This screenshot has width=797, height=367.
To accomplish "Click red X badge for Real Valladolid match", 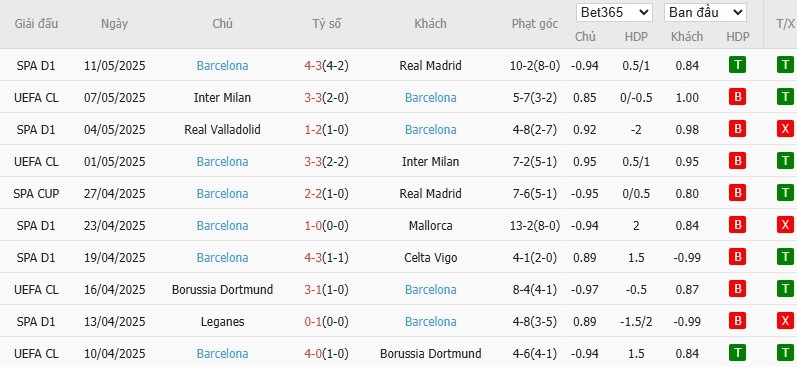I will (x=785, y=129).
